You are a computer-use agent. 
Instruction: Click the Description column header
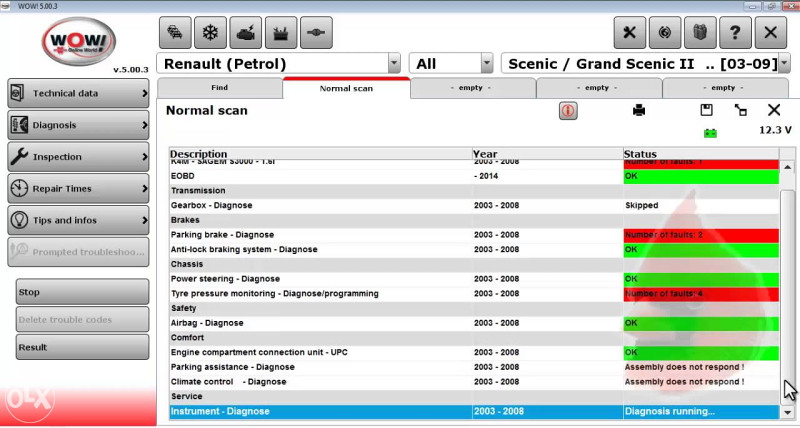321,154
